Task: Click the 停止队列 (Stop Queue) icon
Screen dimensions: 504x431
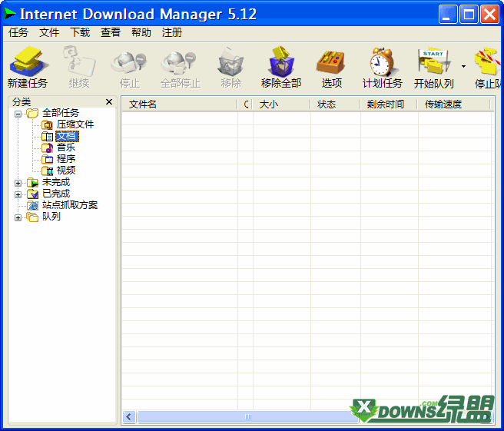Action: tap(489, 61)
